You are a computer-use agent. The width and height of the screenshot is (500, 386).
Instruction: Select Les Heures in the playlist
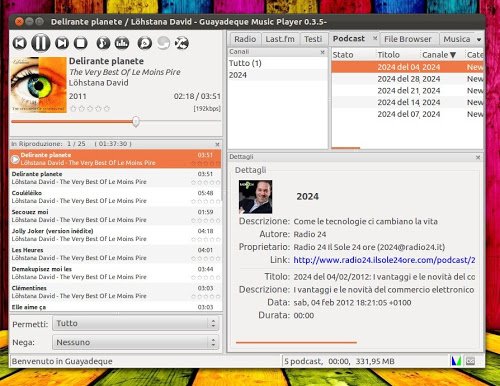[x=115, y=254]
